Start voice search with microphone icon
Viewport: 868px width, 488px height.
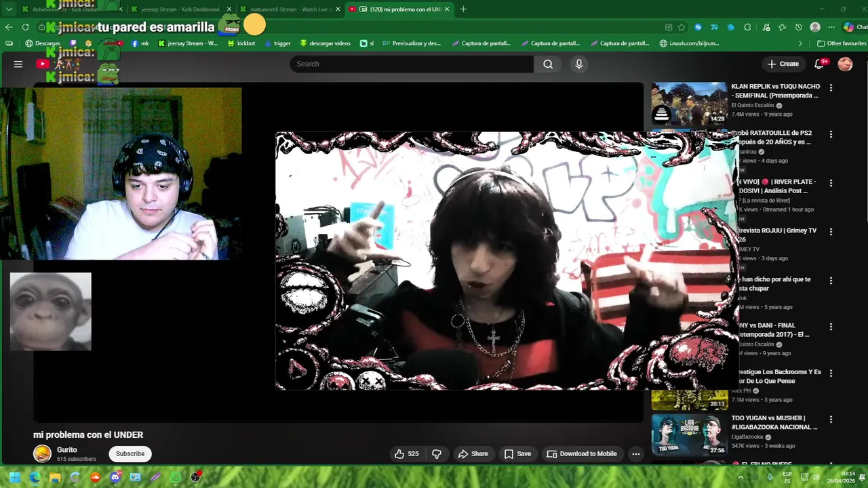tap(578, 64)
